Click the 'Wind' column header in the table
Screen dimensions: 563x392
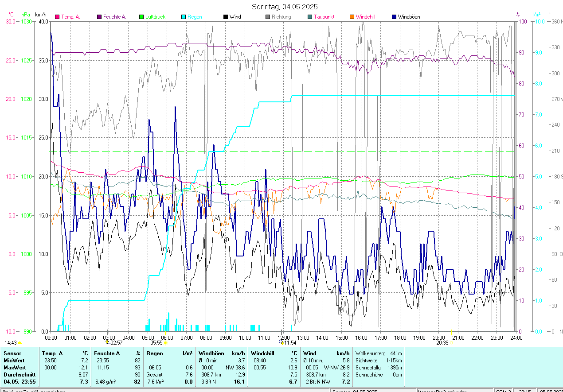(x=310, y=353)
